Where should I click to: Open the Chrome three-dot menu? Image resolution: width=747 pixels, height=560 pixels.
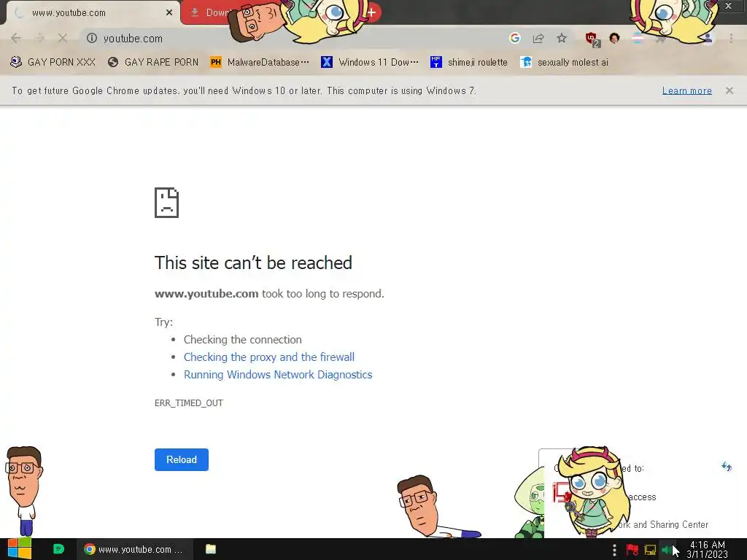(x=731, y=38)
